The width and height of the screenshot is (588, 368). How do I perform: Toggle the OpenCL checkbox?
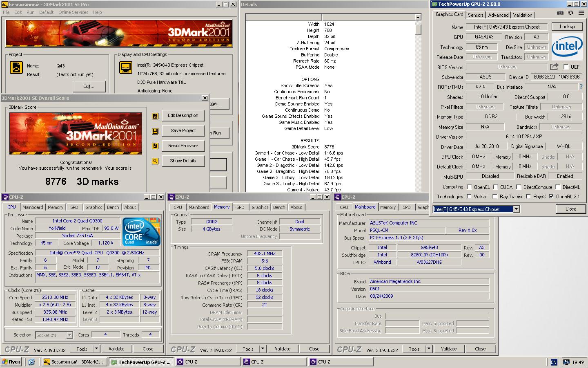(469, 187)
